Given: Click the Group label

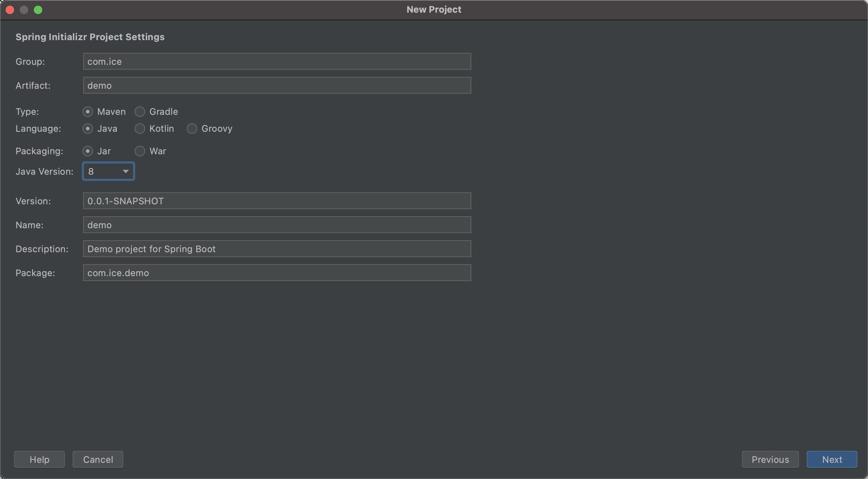Looking at the screenshot, I should tap(30, 62).
